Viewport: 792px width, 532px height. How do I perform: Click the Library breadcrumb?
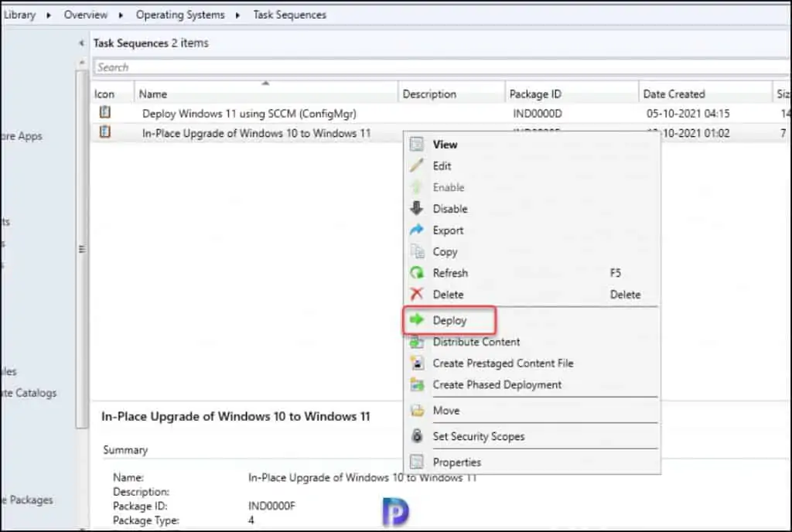[x=19, y=15]
